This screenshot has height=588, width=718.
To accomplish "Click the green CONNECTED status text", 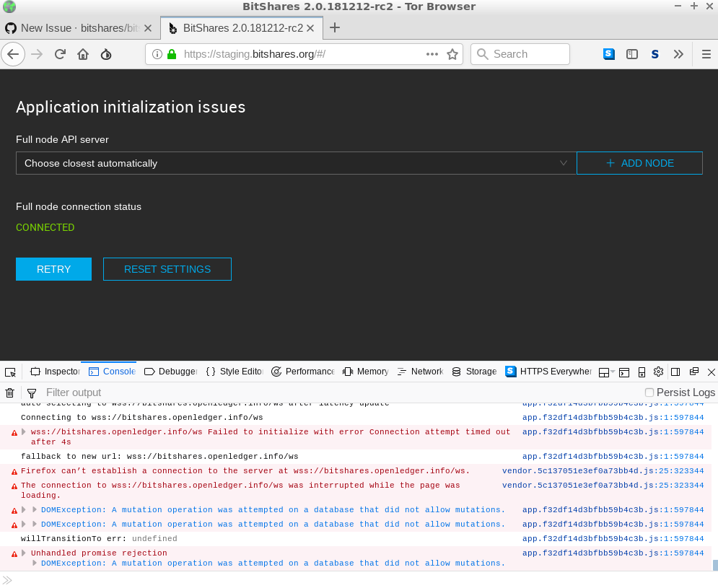I will click(45, 227).
